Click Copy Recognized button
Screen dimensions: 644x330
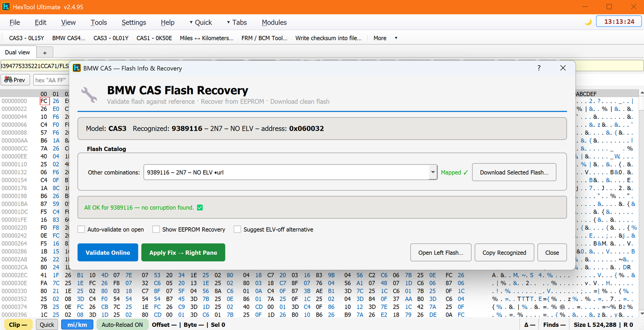tap(504, 253)
